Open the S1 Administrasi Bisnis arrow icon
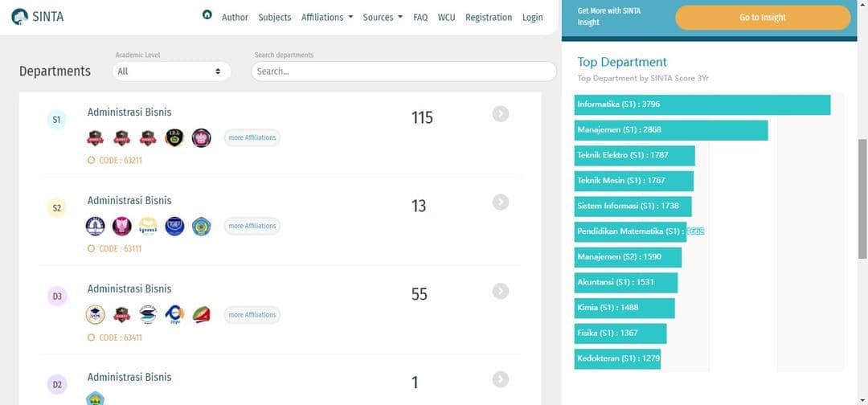 [x=501, y=114]
